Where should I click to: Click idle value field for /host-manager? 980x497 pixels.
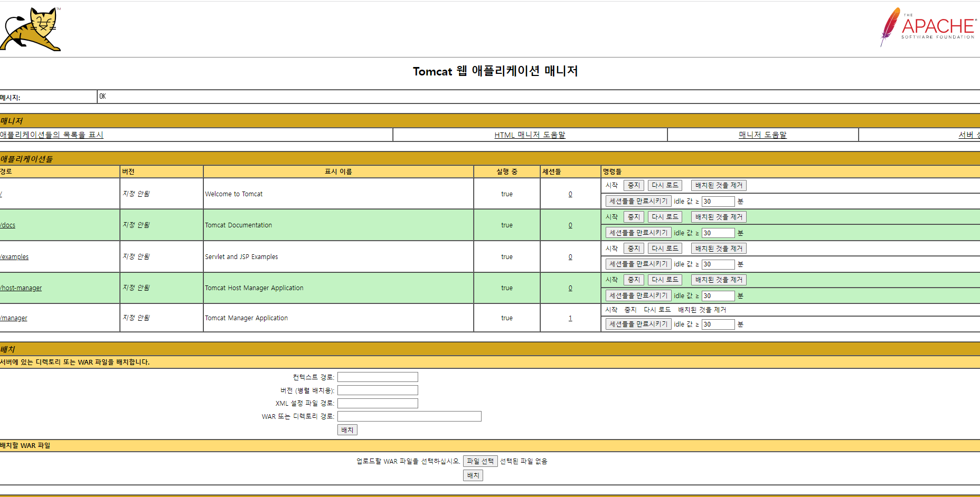pos(718,296)
